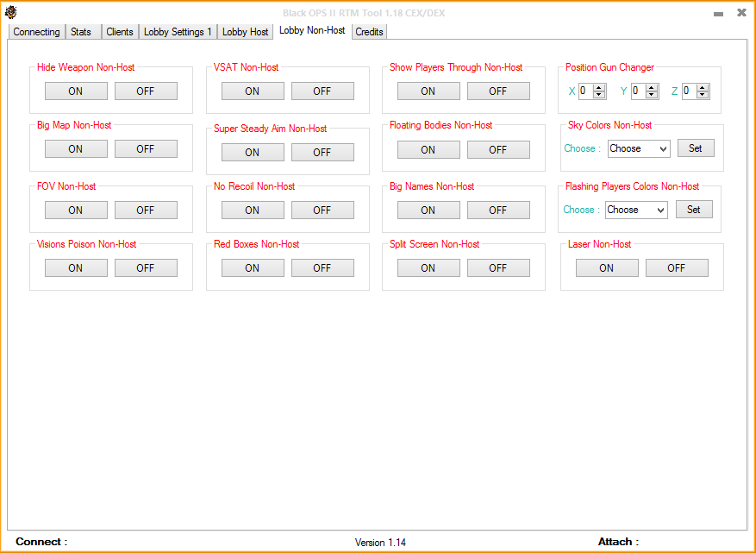This screenshot has height=553, width=756.
Task: Focus the Z position input field
Action: point(690,91)
